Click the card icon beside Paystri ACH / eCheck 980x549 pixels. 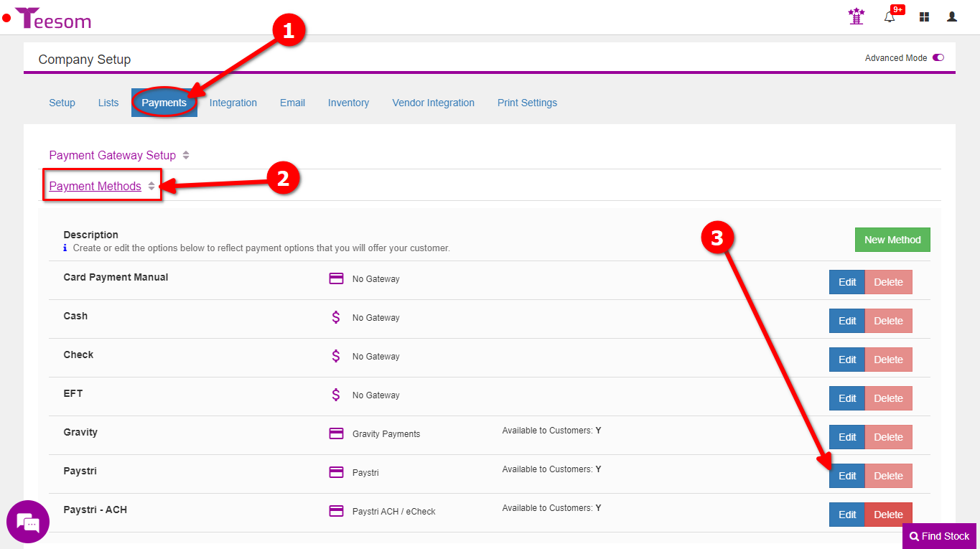click(336, 511)
